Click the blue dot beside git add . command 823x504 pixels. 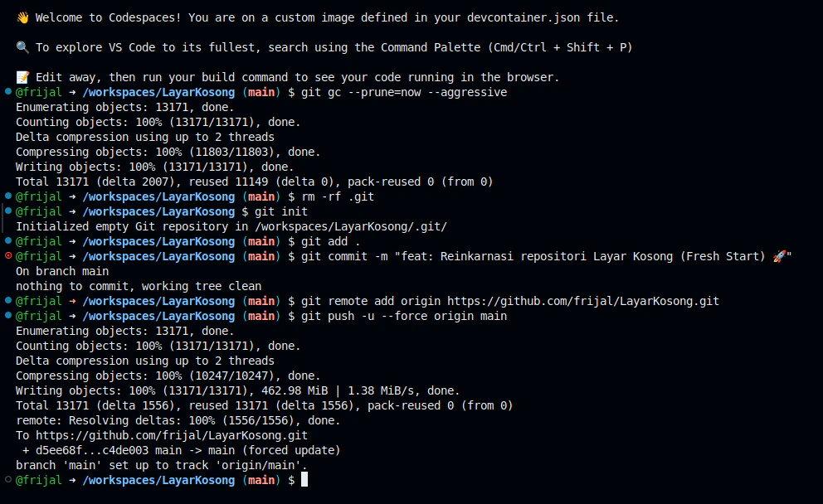[x=7, y=240]
